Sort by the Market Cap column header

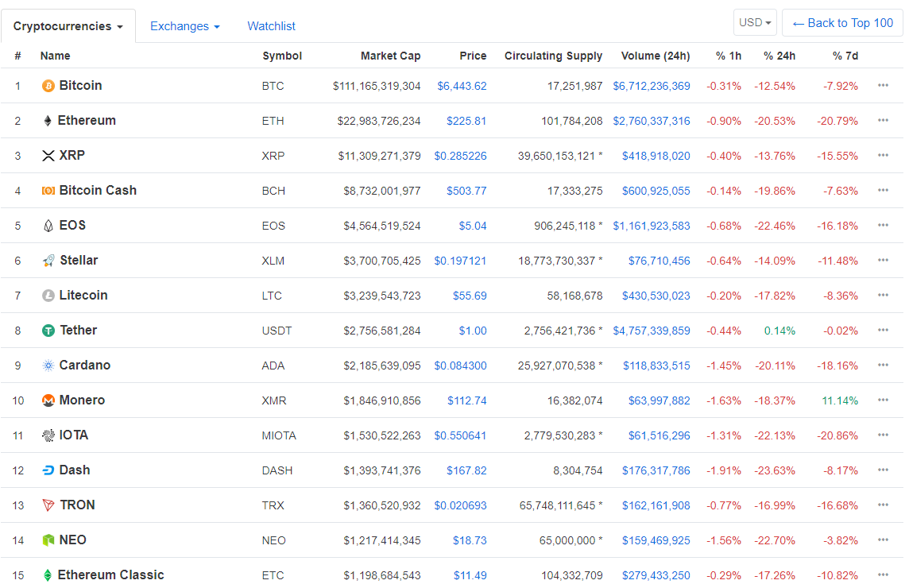coord(390,56)
